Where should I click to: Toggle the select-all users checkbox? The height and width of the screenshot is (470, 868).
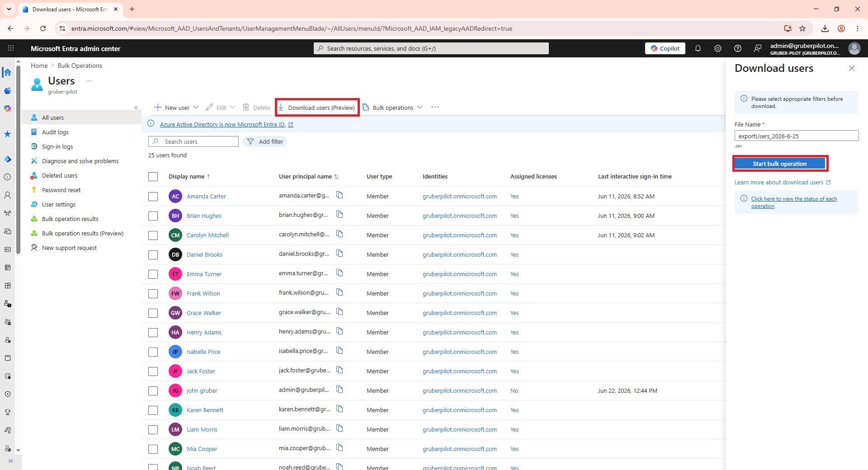point(153,177)
